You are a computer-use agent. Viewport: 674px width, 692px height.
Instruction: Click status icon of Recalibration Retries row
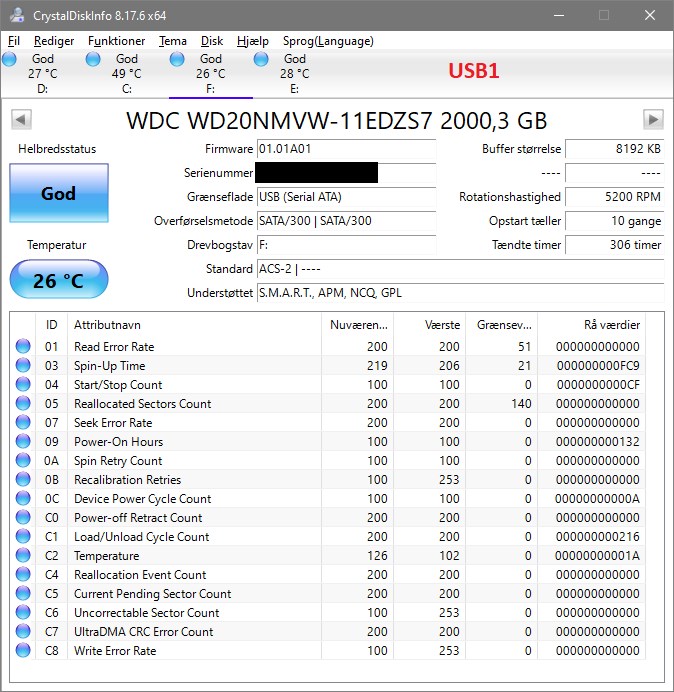pos(23,479)
